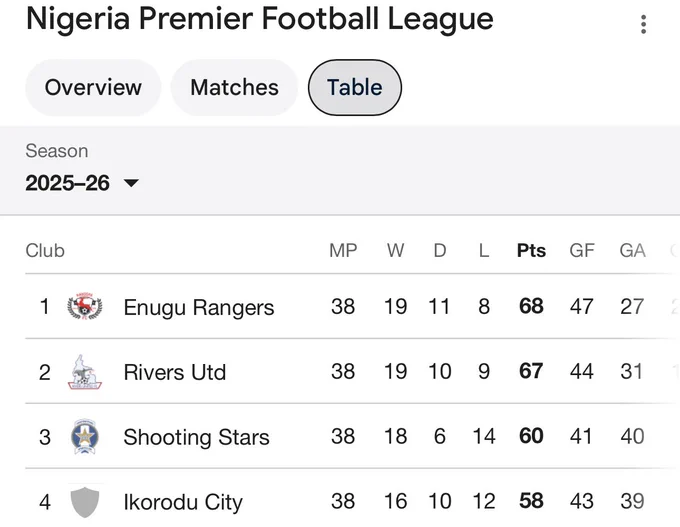This screenshot has height=527, width=680.
Task: Click the Club column header
Action: [x=45, y=251]
